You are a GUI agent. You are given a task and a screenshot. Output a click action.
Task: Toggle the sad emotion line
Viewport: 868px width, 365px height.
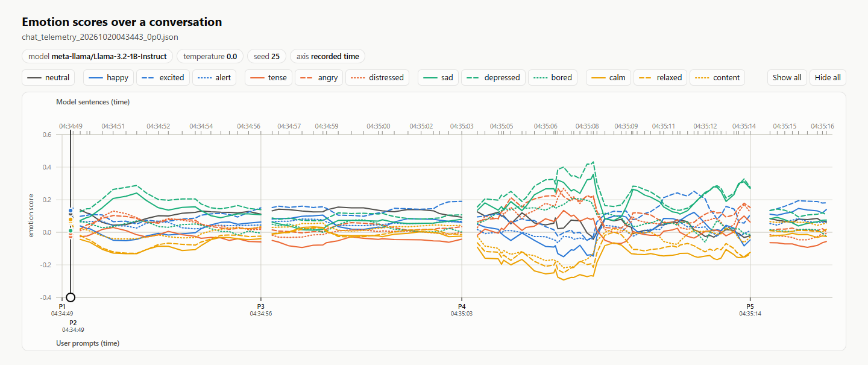(x=438, y=77)
